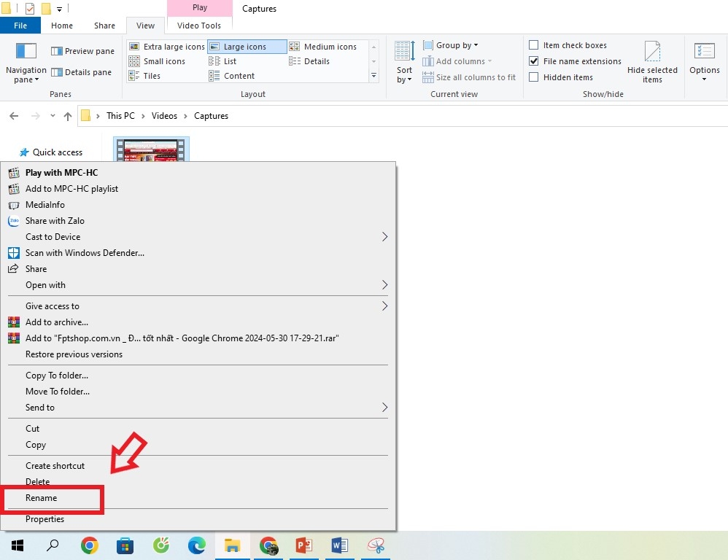The width and height of the screenshot is (728, 560).
Task: Open MediaInfo from context menu
Action: pos(198,205)
